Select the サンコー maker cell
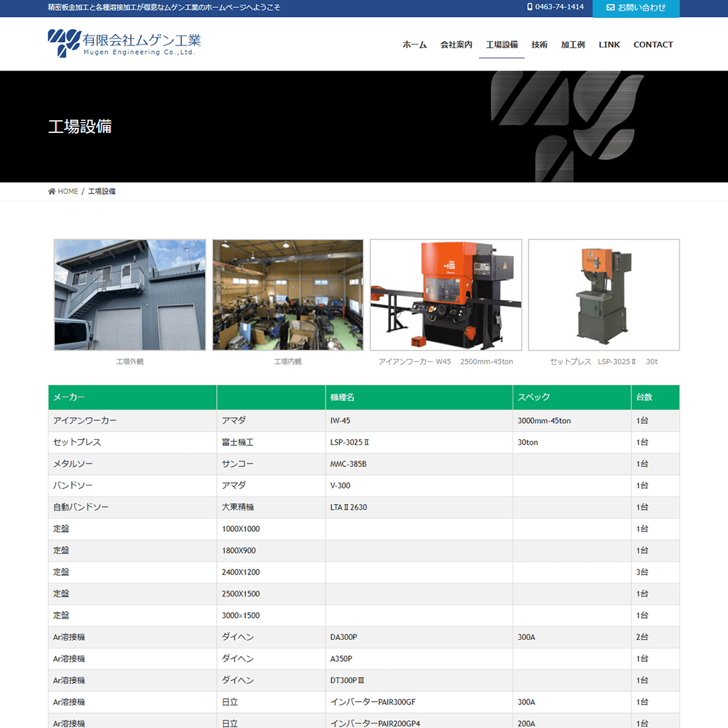Image resolution: width=728 pixels, height=728 pixels. pos(271,464)
